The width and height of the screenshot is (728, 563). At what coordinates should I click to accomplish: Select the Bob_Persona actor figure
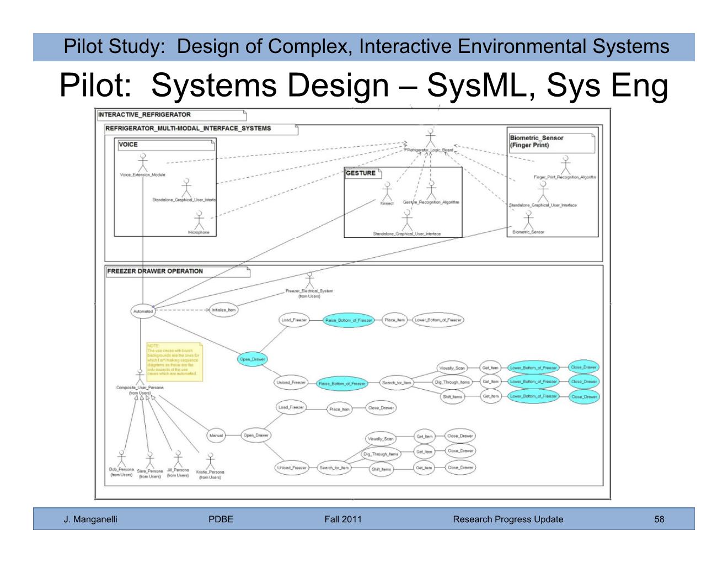click(x=121, y=458)
